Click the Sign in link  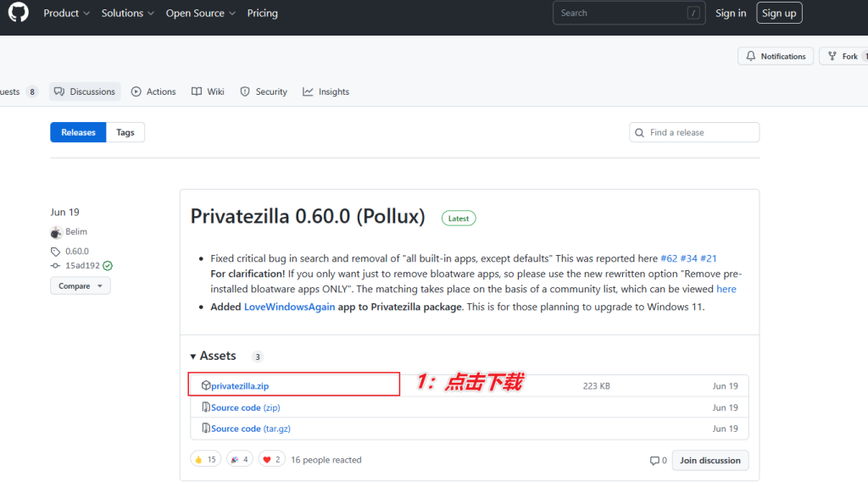click(731, 13)
